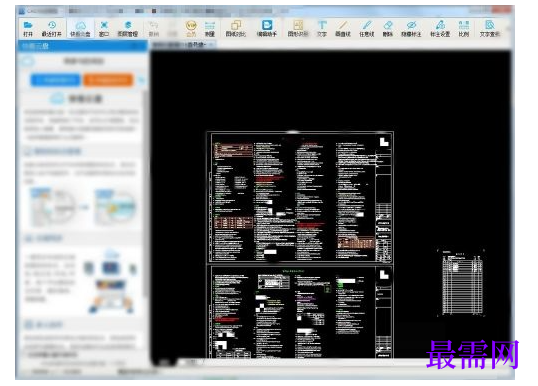The image size is (538, 386).
Task: Open the 文字查找 text search tool
Action: [490, 28]
